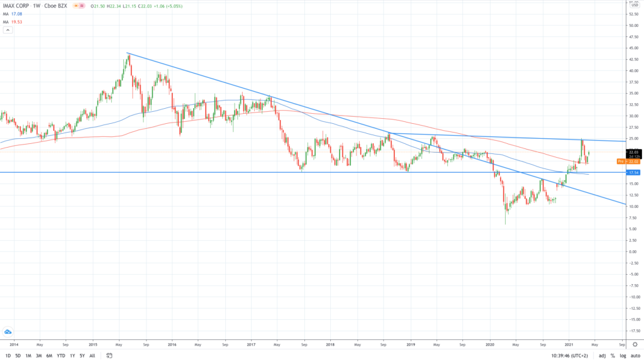Click the TradingView cloud logo icon

point(8,331)
